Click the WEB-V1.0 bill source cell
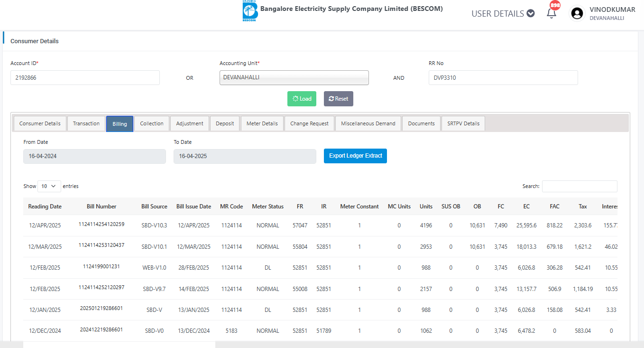This screenshot has width=644, height=348. 154,268
